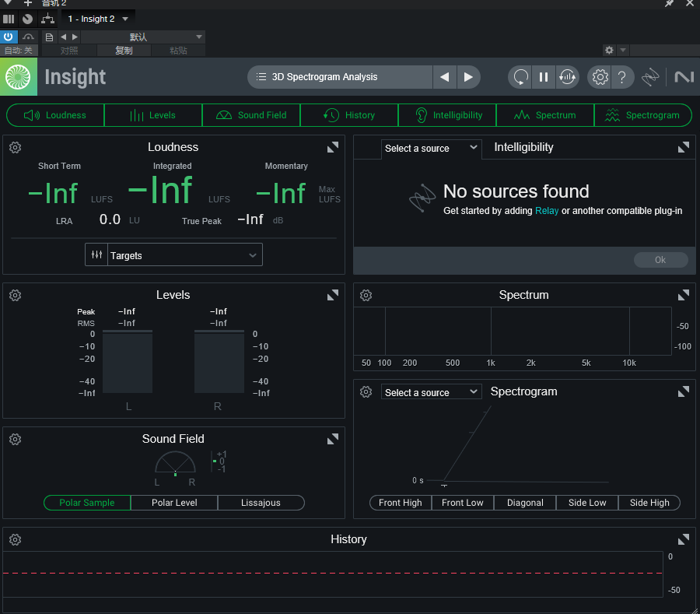Open Sound Field panel settings gear
The image size is (700, 614).
coord(16,440)
